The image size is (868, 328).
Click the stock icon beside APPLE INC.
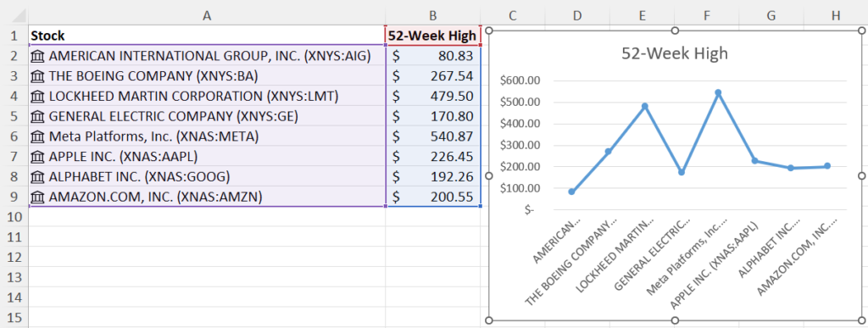[37, 157]
